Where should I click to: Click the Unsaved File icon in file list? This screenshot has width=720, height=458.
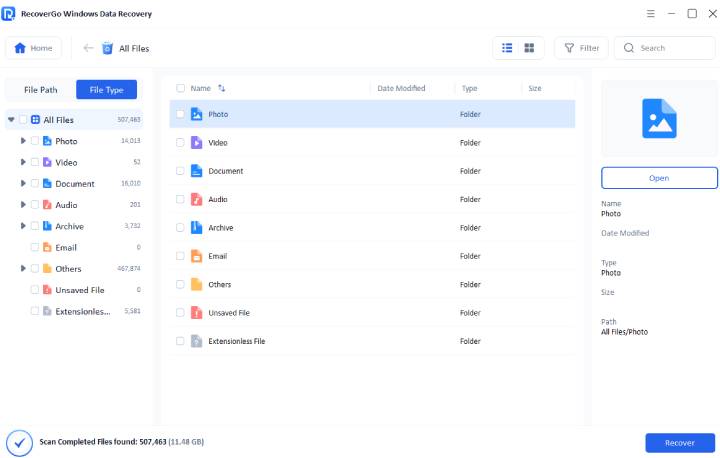197,313
